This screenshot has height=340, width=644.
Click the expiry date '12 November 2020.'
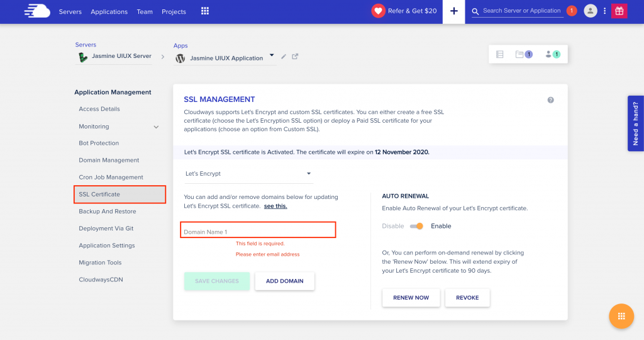point(402,152)
